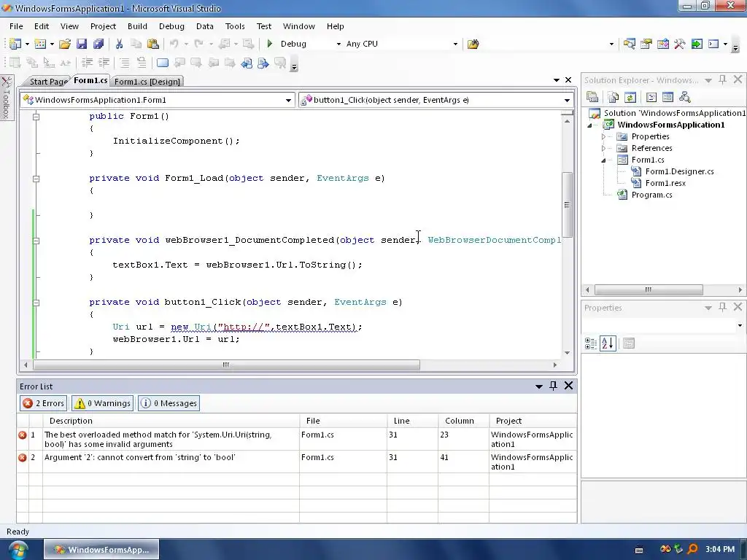This screenshot has height=560, width=747.
Task: Pin the Solution Explorer panel
Action: [723, 80]
